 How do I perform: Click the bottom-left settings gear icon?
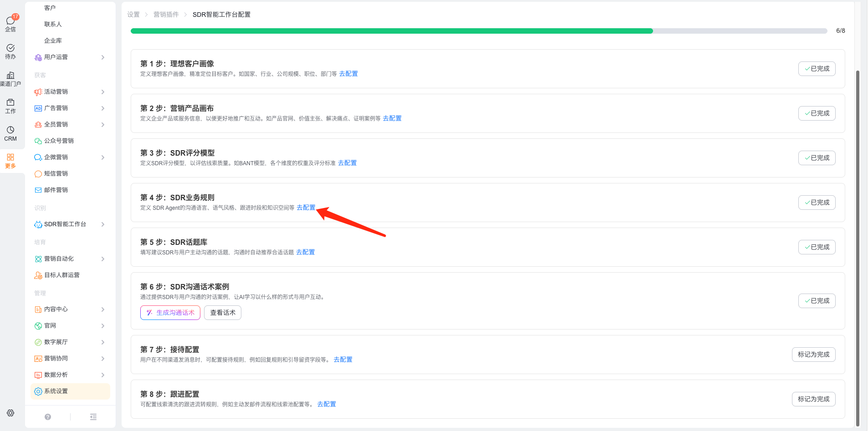(x=10, y=413)
